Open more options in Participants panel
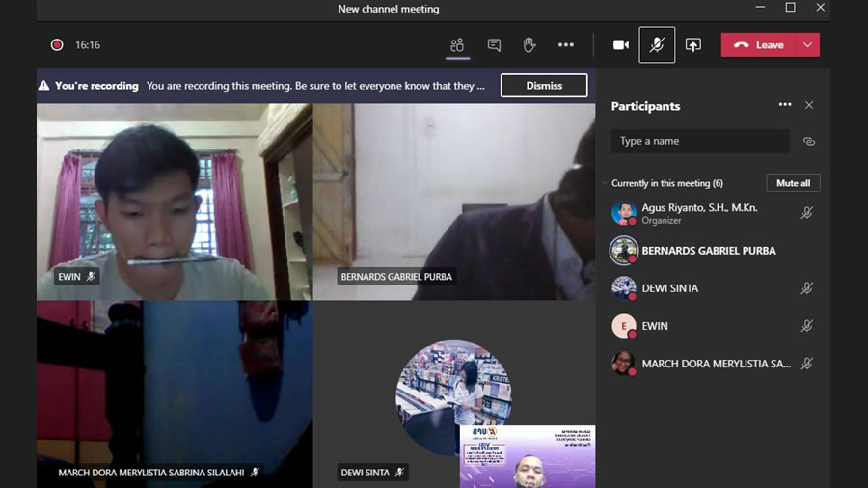The image size is (868, 488). click(x=785, y=105)
